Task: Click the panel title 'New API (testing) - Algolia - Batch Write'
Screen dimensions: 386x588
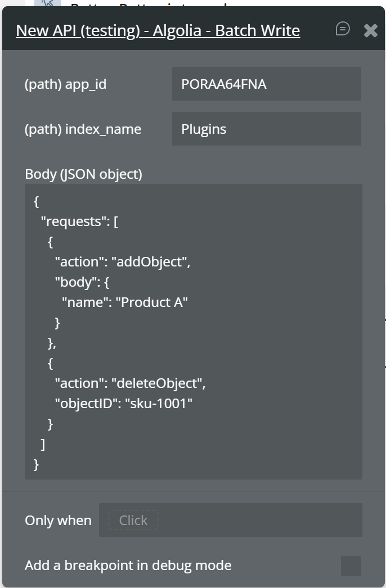Action: 158,30
